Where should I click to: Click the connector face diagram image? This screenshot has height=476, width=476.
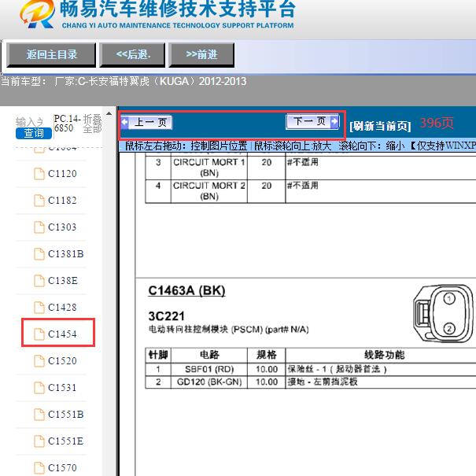443,314
